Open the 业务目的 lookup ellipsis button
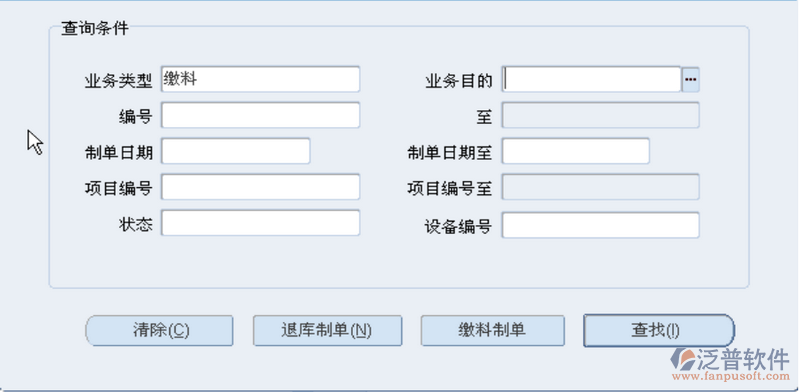Viewport: 800px width, 392px height. point(690,80)
